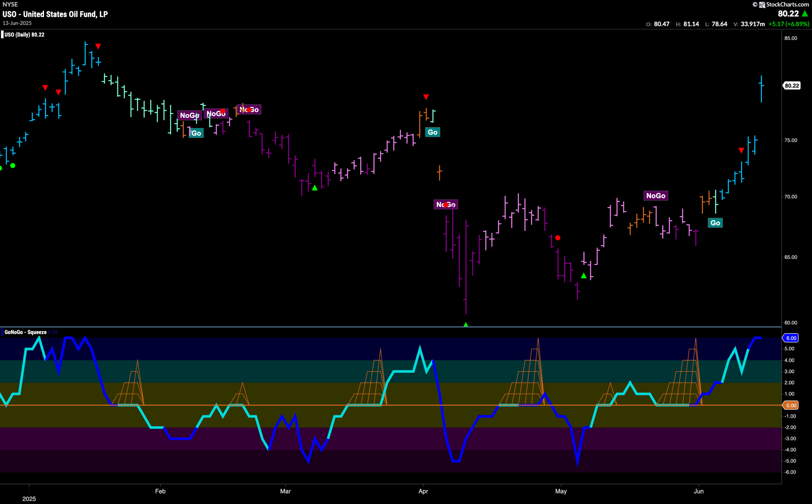Click the open value 80.47
The height and width of the screenshot is (504, 812).
[x=662, y=24]
